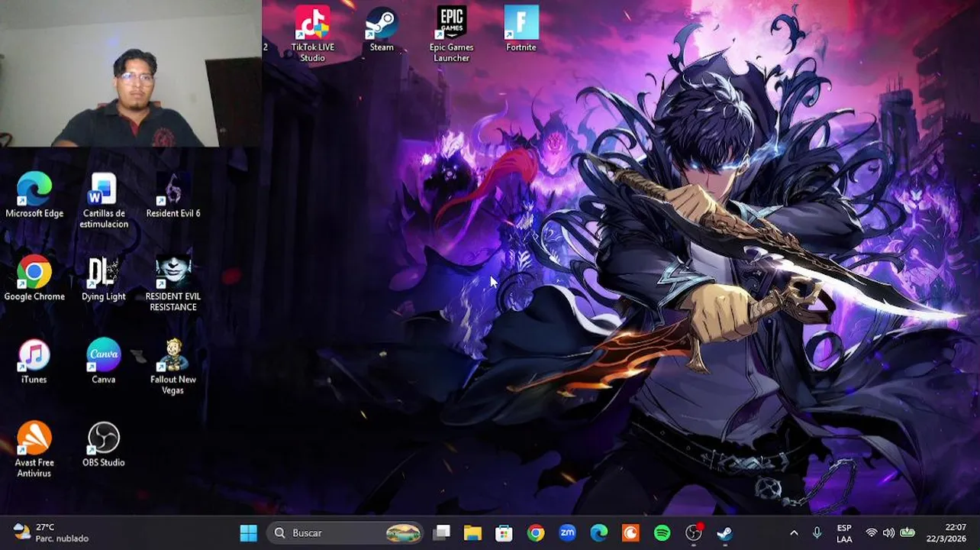Open Epic Games Launcher shortcut
This screenshot has width=980, height=550.
(x=451, y=34)
